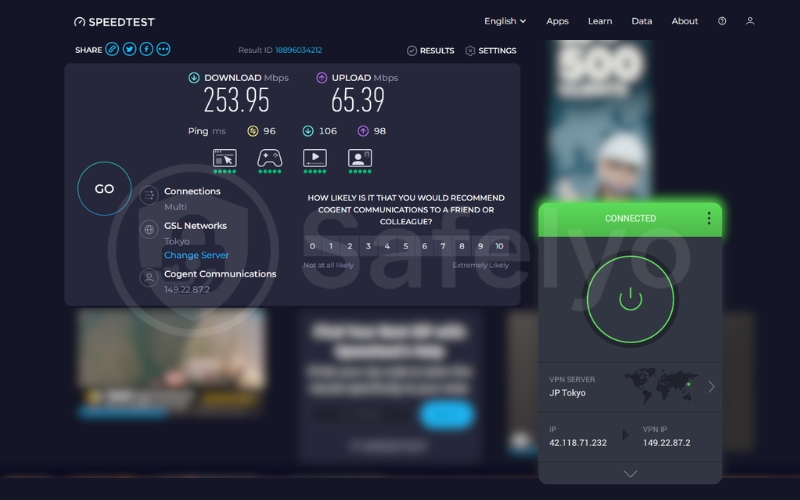
Task: Open RESULTS history
Action: [x=431, y=51]
